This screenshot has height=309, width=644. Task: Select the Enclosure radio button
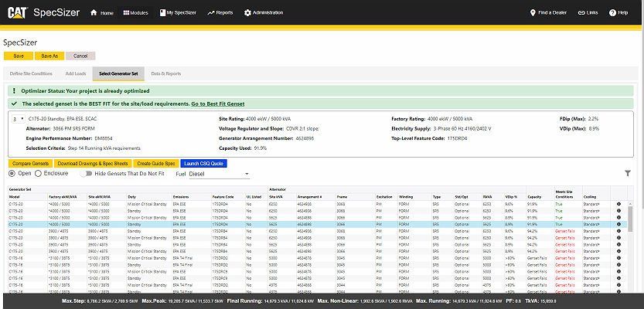tap(38, 174)
